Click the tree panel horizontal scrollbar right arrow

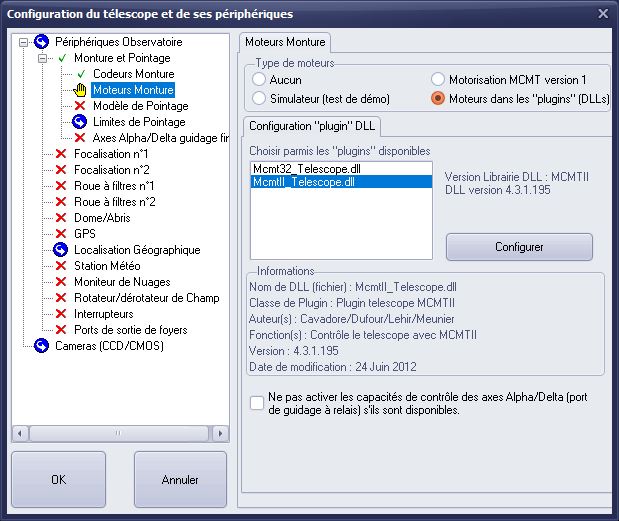[x=222, y=434]
